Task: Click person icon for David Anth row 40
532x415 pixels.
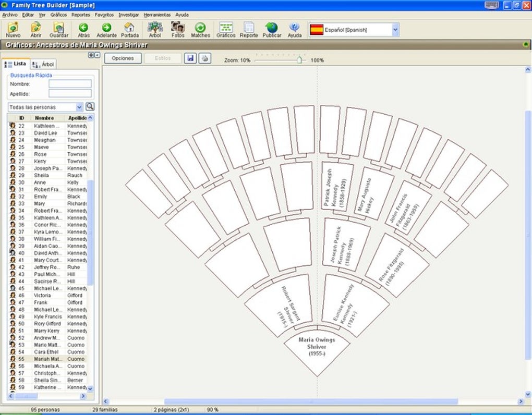Action: tap(13, 253)
